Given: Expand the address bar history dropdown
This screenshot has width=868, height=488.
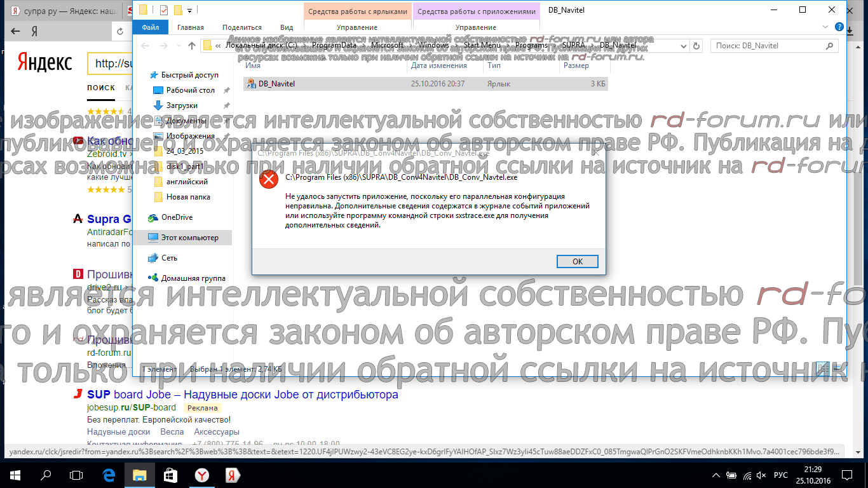Looking at the screenshot, I should click(x=683, y=46).
